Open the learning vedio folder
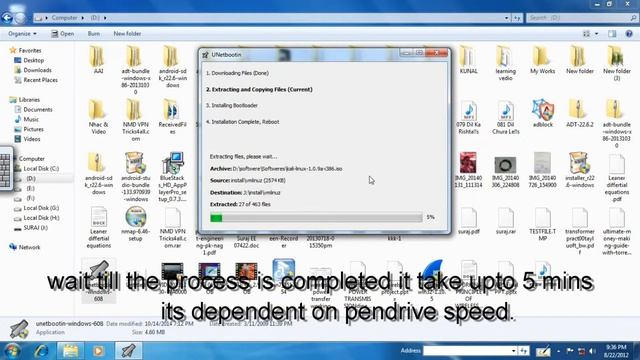Screen dimensions: 640x360 [x=505, y=63]
